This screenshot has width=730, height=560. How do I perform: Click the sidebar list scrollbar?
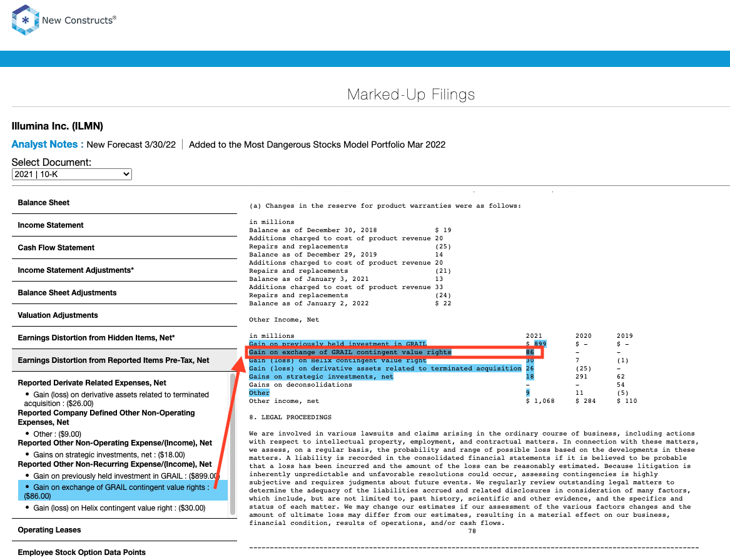[233, 444]
